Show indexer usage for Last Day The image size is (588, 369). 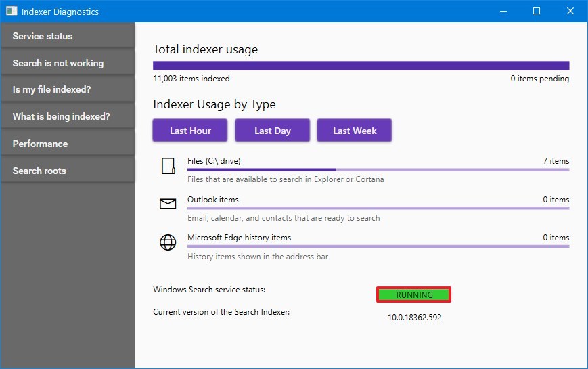pos(272,131)
